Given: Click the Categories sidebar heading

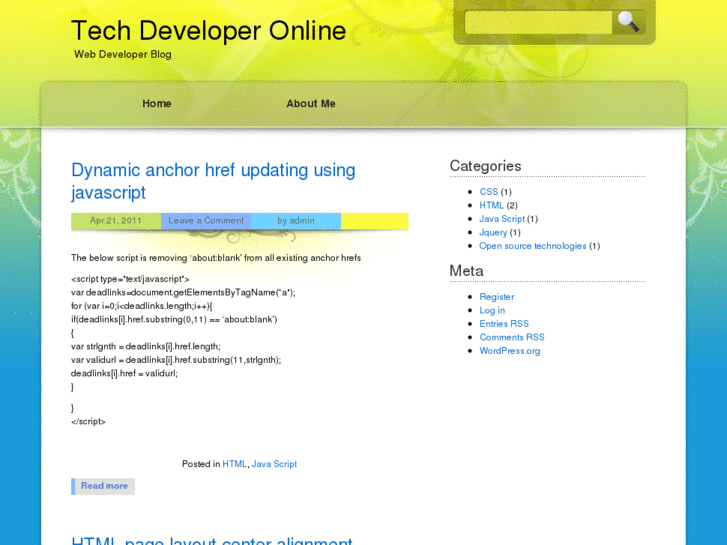Looking at the screenshot, I should tap(485, 166).
